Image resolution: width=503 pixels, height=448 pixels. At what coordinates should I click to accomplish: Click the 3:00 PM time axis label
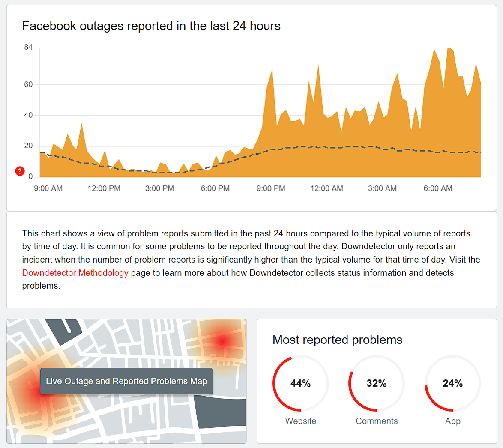(x=159, y=188)
